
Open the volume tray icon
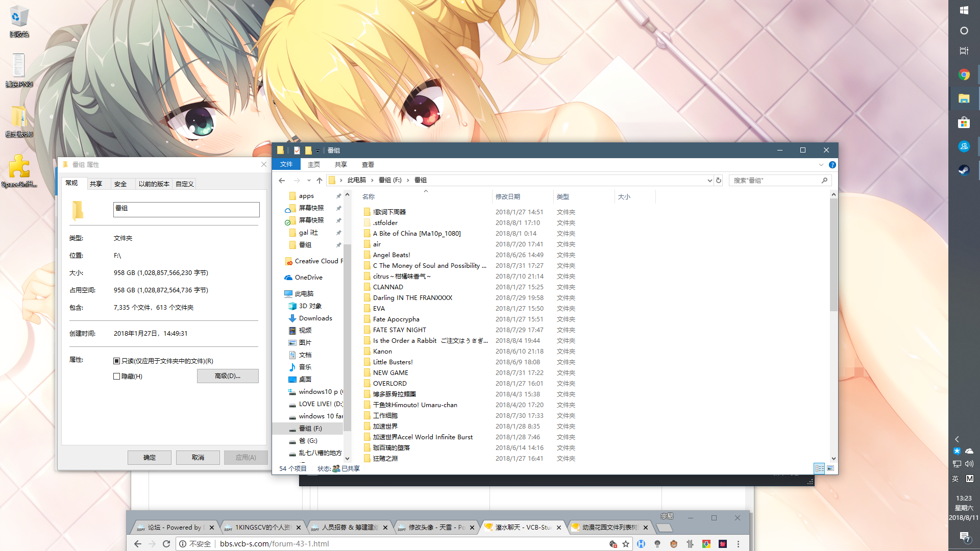pyautogui.click(x=969, y=464)
